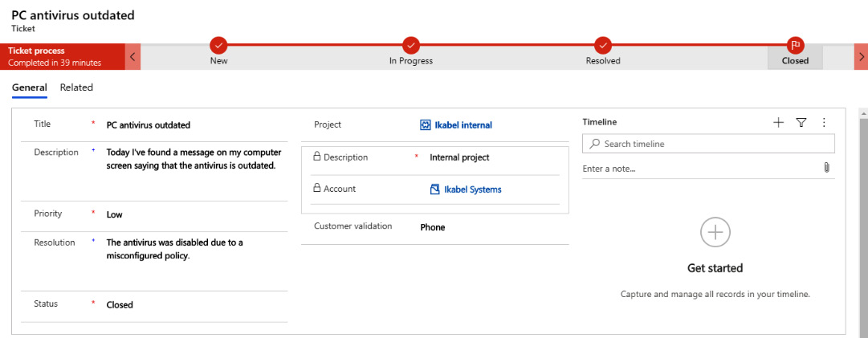This screenshot has height=338, width=868.
Task: Click the Search timeline input box
Action: 708,144
